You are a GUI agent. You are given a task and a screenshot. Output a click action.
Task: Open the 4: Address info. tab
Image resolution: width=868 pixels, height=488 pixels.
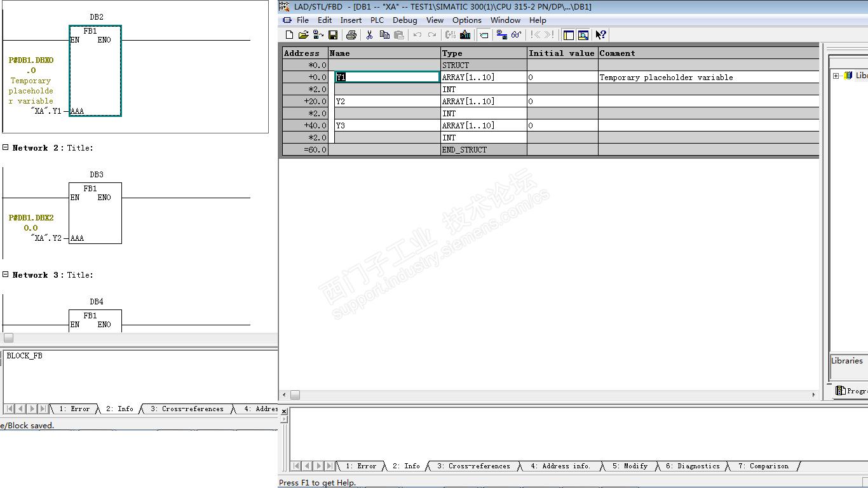(x=560, y=466)
